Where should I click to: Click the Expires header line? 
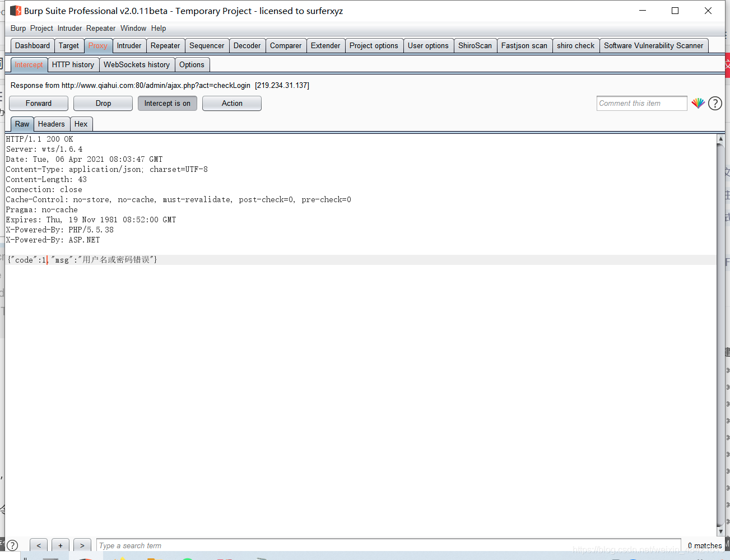point(91,220)
